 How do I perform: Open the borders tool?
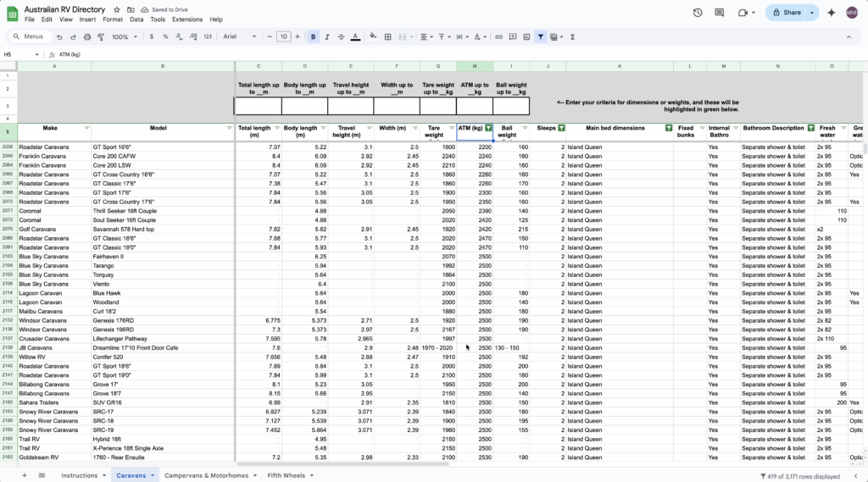(388, 37)
